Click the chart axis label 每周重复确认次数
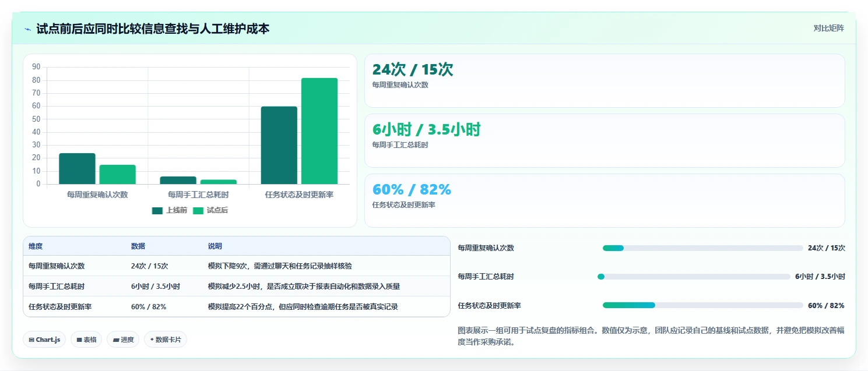Screen dimensions: 868x371 97,195
